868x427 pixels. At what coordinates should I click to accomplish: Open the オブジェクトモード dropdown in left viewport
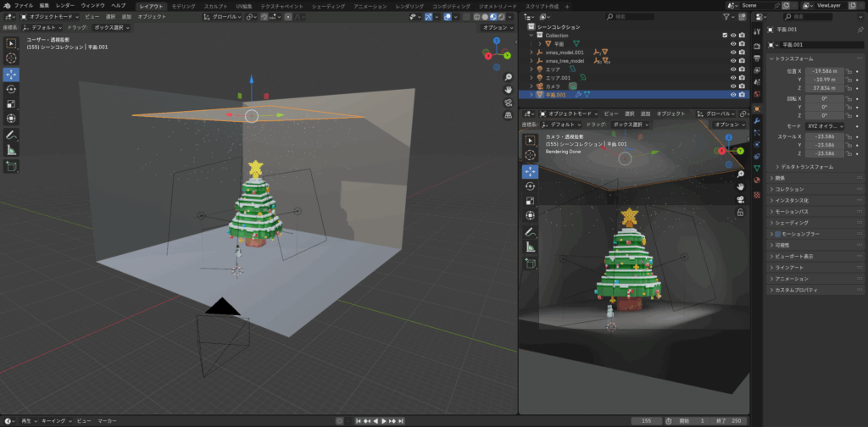49,16
